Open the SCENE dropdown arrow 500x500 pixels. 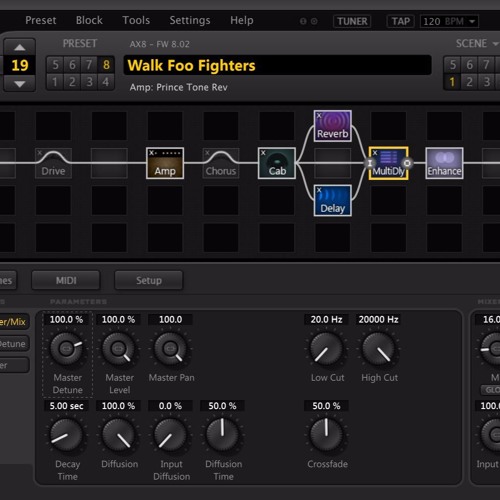click(495, 44)
